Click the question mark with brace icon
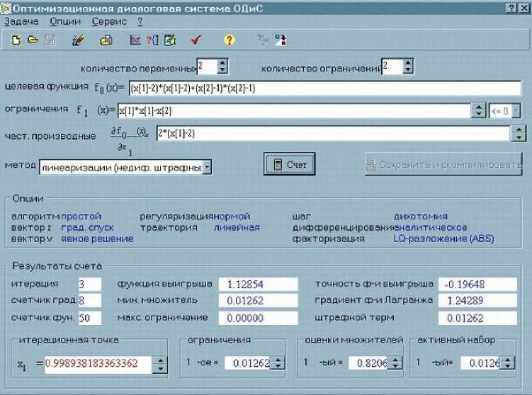Screen dimensions: 532x395 pyautogui.click(x=152, y=40)
